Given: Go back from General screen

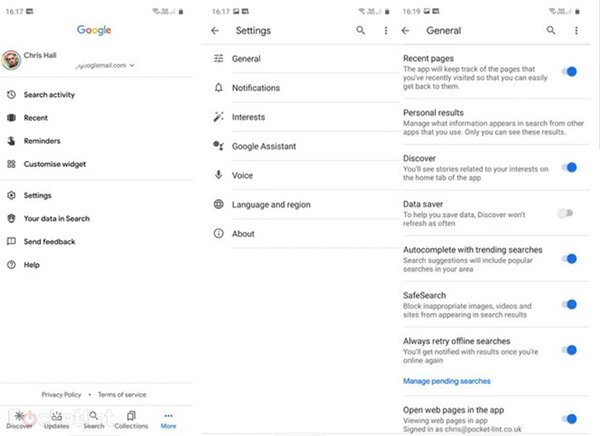Looking at the screenshot, I should click(406, 31).
